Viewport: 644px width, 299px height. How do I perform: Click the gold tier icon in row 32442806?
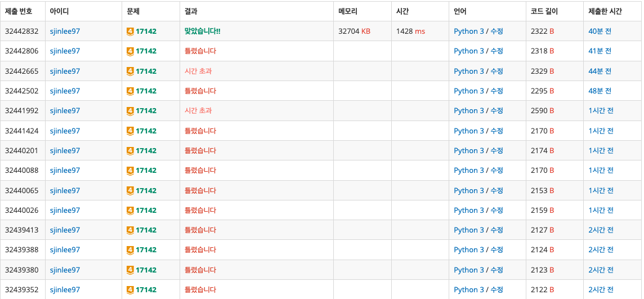(130, 51)
